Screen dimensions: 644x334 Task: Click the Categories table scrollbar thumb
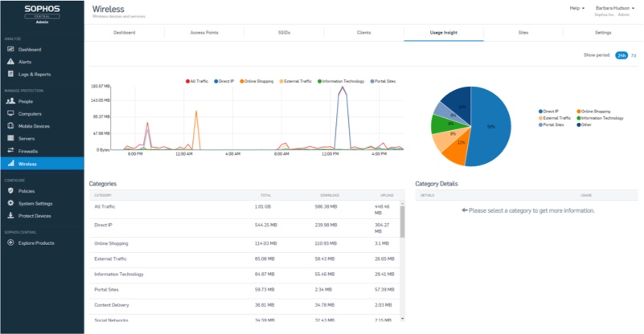coord(402,222)
